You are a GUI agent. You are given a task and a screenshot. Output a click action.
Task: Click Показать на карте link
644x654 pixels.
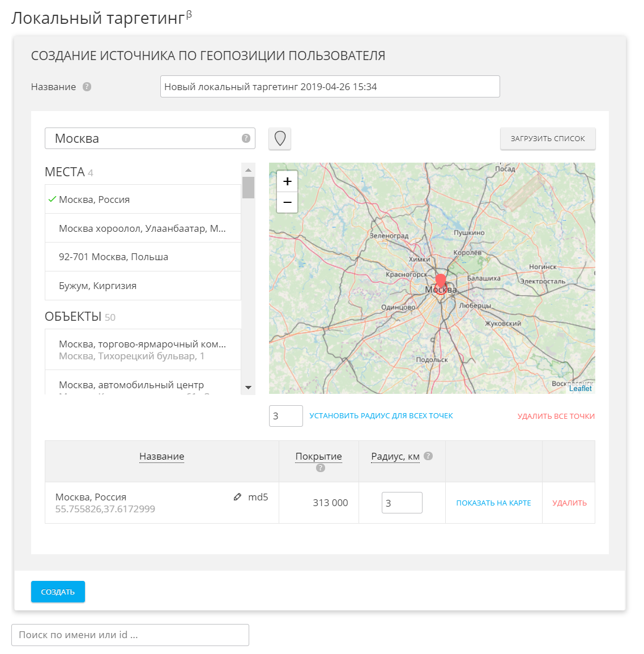coord(493,503)
